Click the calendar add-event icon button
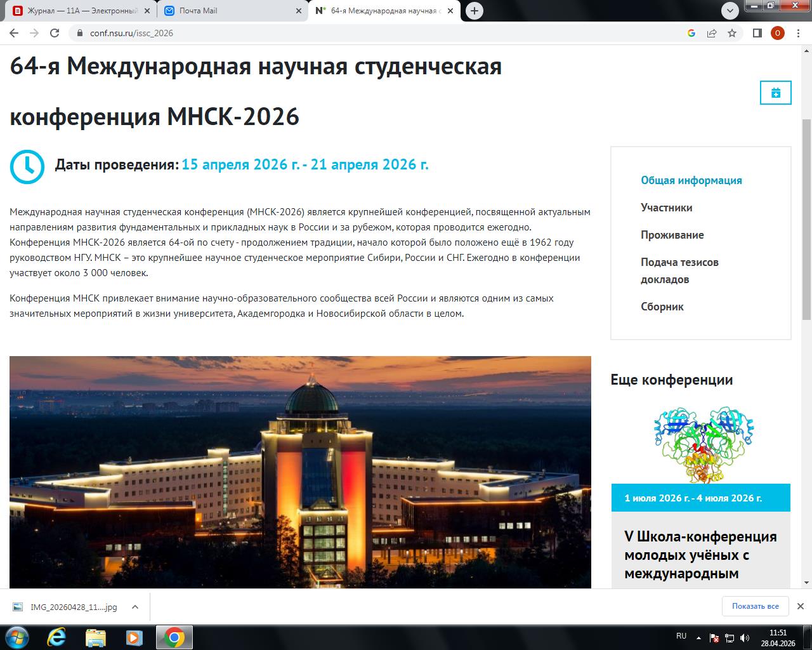812x650 pixels. tap(775, 93)
